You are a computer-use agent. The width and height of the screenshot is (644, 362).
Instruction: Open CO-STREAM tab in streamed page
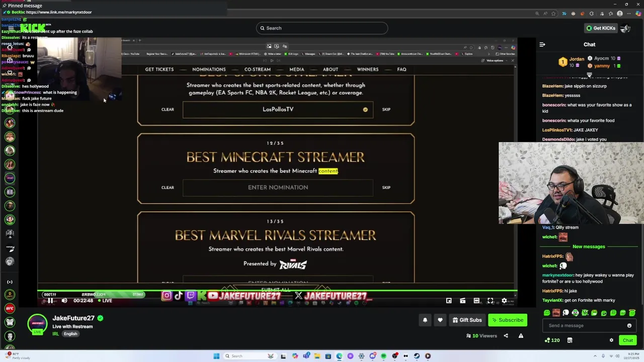(x=258, y=69)
